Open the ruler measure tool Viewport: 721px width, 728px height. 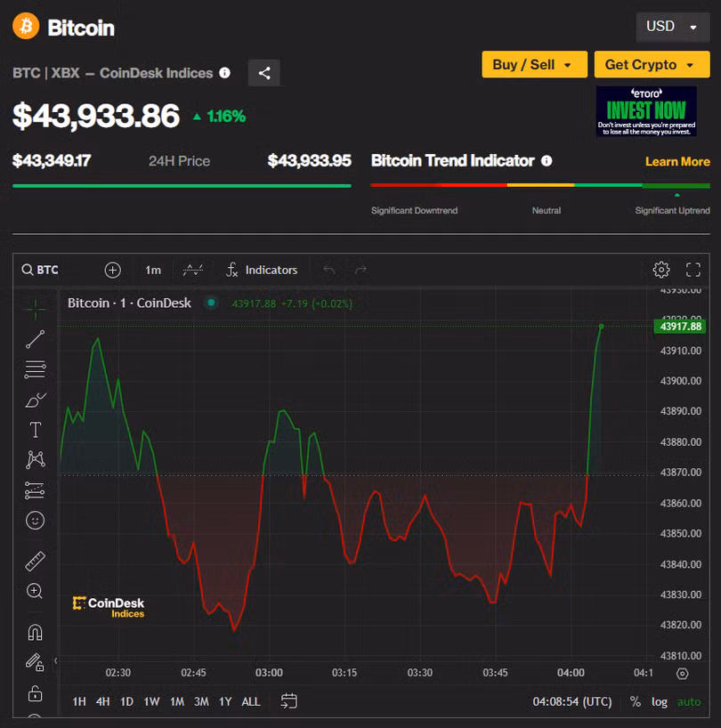coord(36,561)
